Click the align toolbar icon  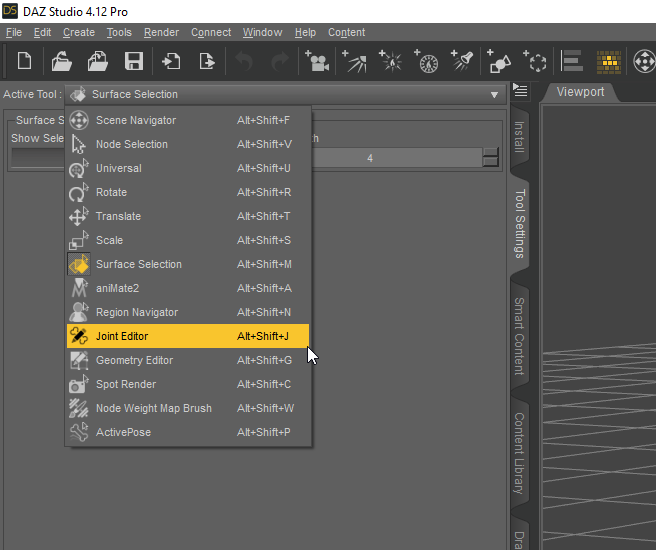click(x=571, y=61)
